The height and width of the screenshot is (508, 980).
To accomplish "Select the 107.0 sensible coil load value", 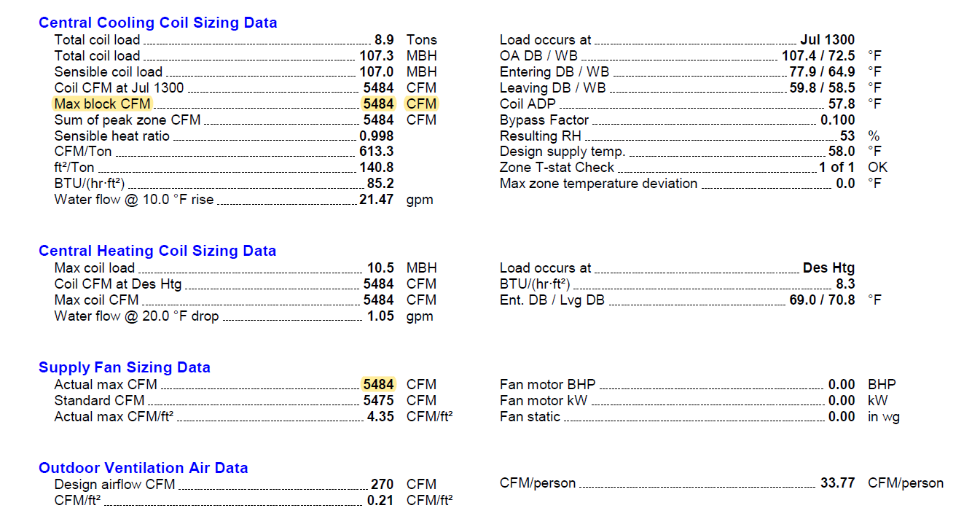I will (377, 72).
